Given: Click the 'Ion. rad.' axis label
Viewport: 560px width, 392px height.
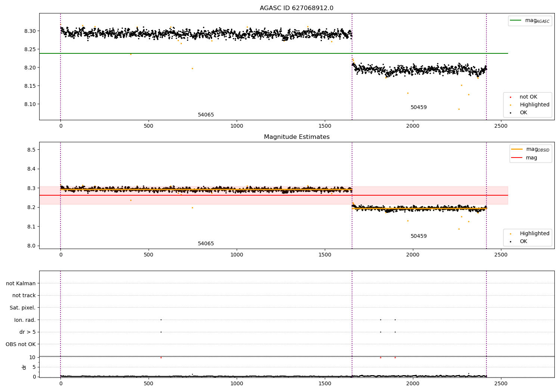Looking at the screenshot, I should 25,320.
